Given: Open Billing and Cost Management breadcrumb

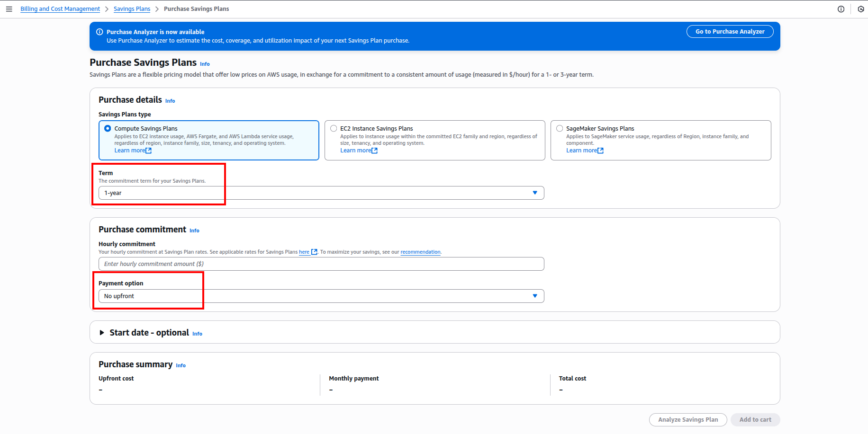Looking at the screenshot, I should click(x=60, y=9).
